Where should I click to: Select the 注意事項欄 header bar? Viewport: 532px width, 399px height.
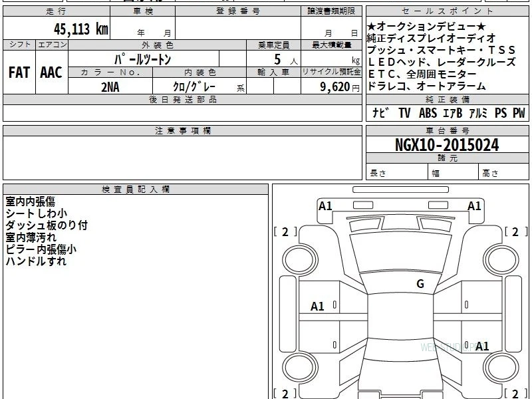(x=182, y=130)
